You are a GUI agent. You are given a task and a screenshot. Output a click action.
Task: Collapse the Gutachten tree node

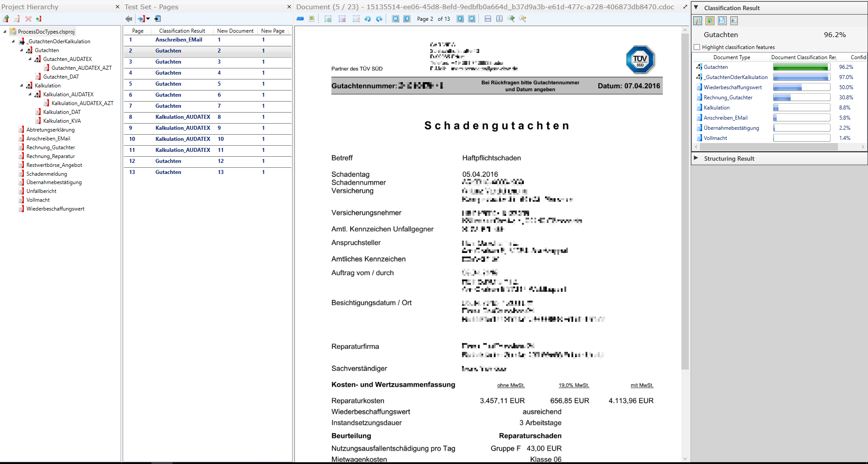pos(22,50)
